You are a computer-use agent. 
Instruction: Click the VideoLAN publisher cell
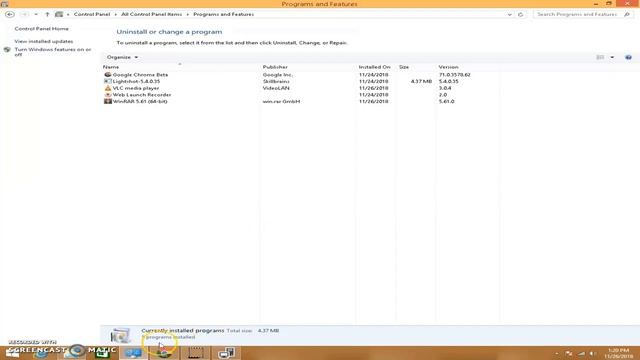[x=276, y=88]
